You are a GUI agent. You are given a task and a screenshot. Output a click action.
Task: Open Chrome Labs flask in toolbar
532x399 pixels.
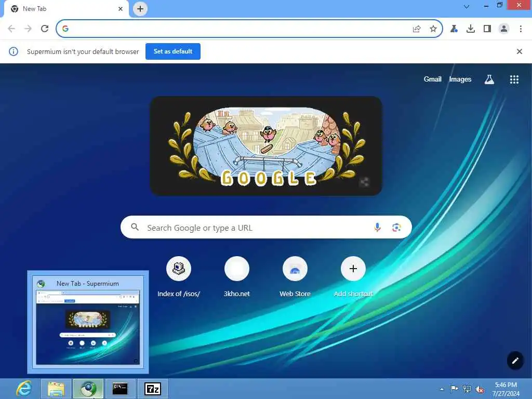tap(454, 29)
